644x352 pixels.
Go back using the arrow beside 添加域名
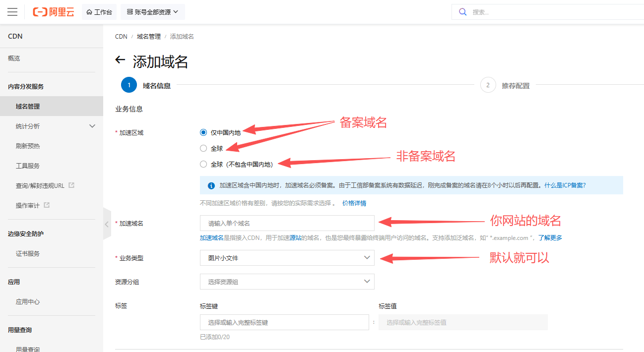pos(120,60)
